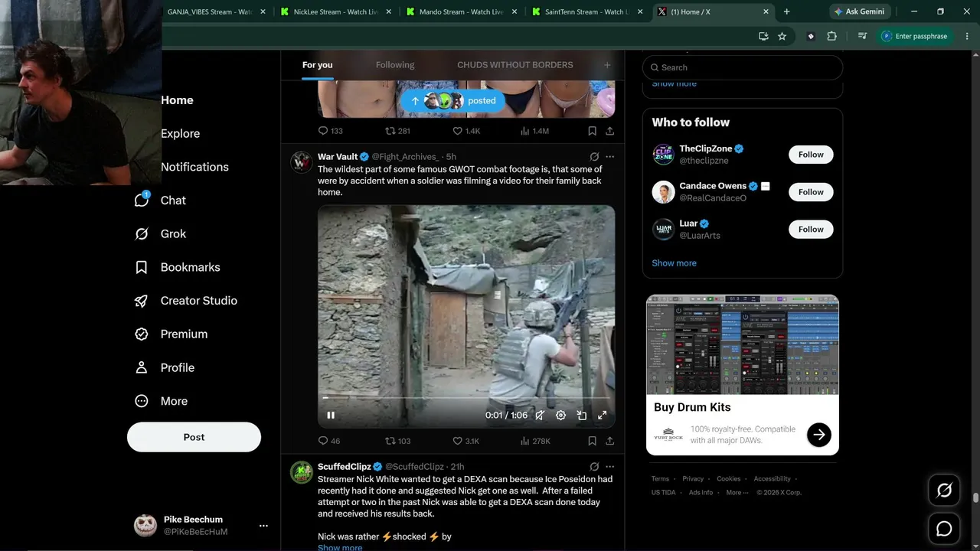Open Creator Studio rocket icon

point(141,301)
